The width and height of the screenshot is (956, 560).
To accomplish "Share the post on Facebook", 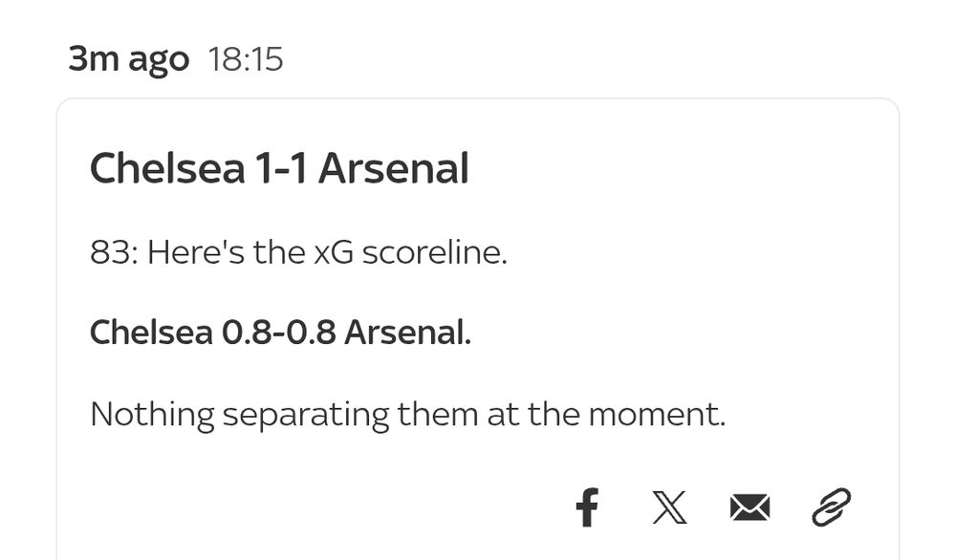I will coord(588,507).
